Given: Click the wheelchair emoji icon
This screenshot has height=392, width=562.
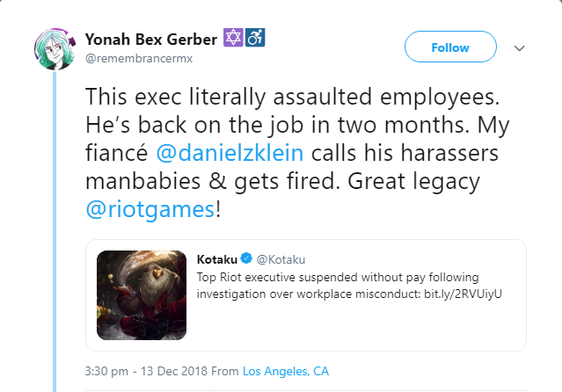Looking at the screenshot, I should [255, 38].
